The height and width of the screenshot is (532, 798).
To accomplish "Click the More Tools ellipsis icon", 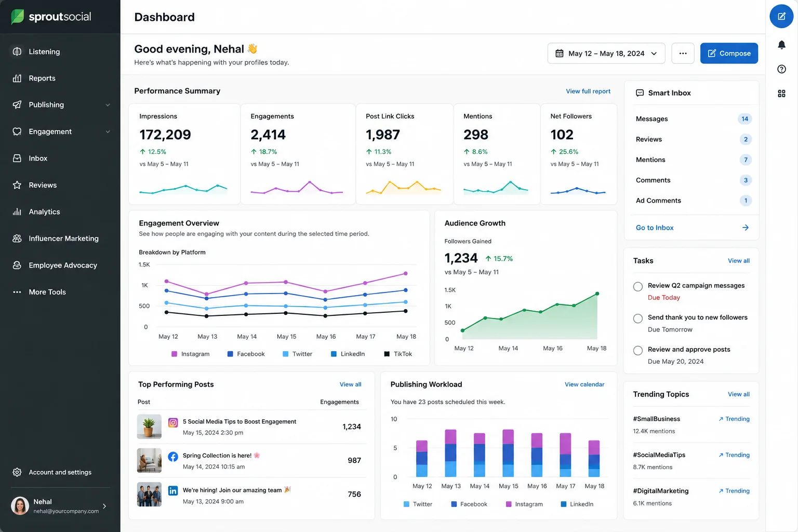I will pos(17,292).
